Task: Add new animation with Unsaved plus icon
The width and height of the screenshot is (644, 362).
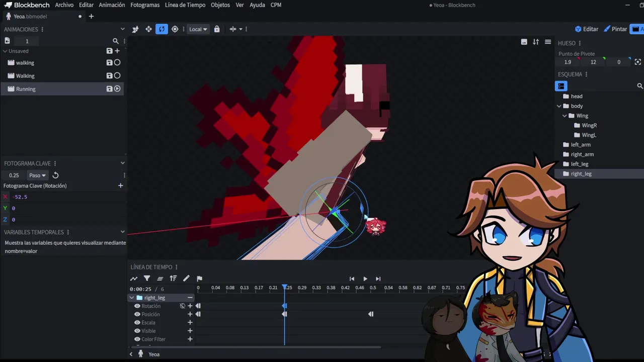Action: [x=117, y=51]
